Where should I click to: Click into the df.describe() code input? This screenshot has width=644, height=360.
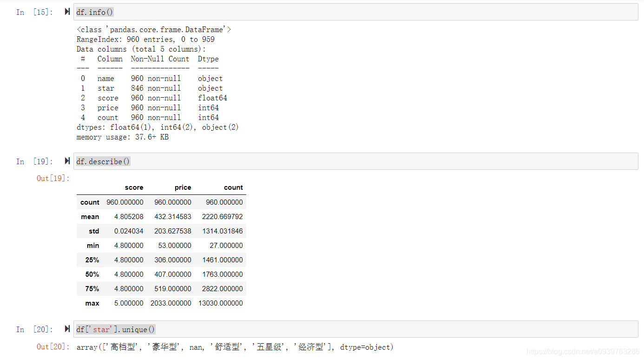[356, 161]
